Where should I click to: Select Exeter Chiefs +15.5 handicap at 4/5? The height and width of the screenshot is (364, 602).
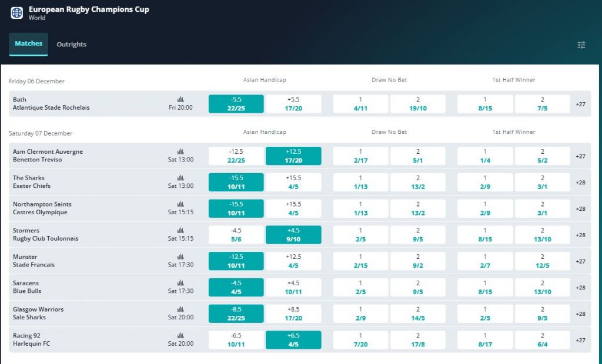(x=293, y=182)
